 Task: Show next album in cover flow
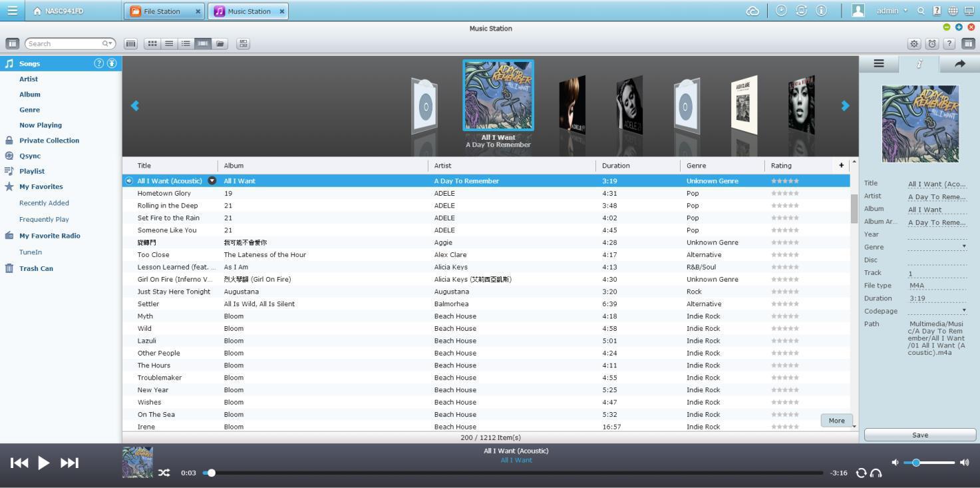845,105
